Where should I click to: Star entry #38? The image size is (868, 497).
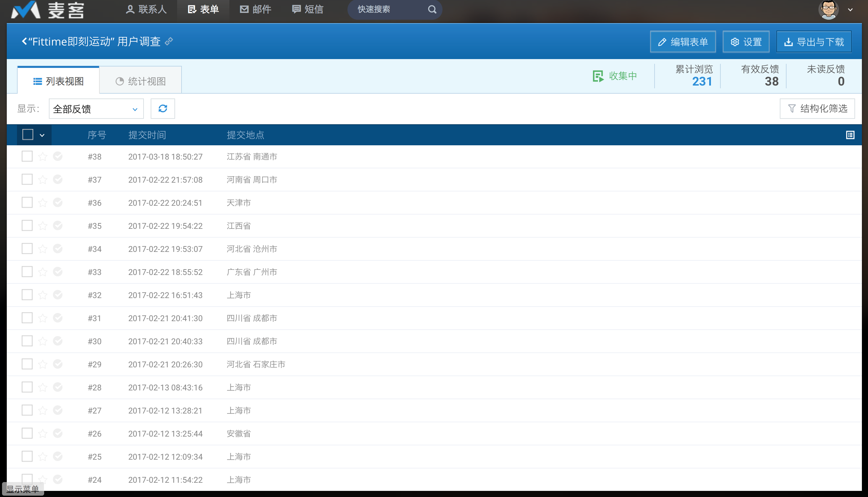coord(43,157)
